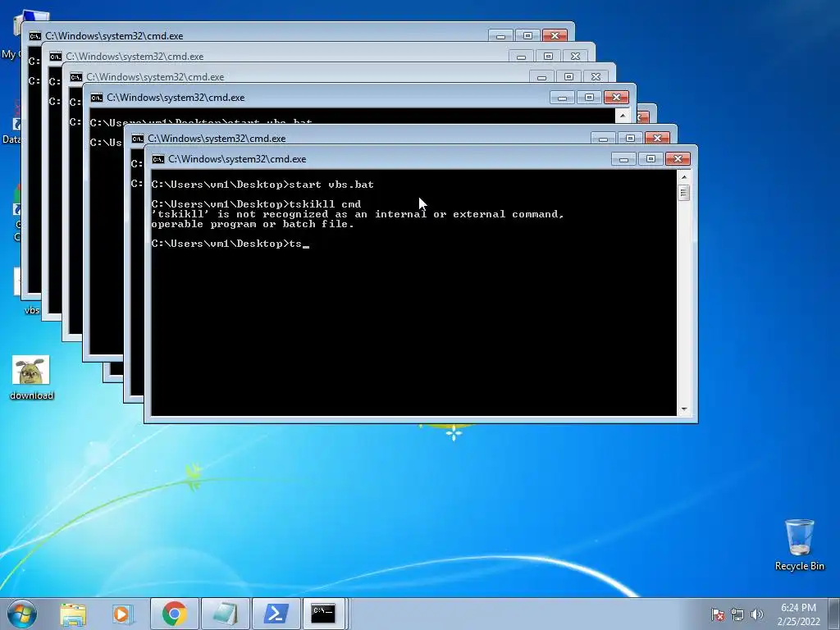The width and height of the screenshot is (840, 630).
Task: Select the 'download' image file on desktop
Action: click(32, 377)
